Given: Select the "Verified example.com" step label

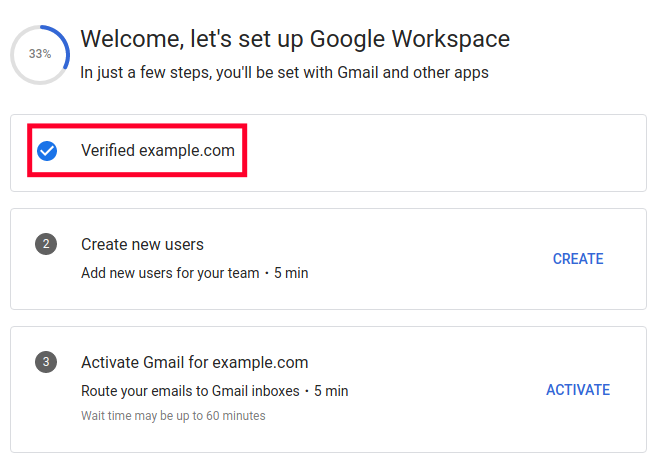Looking at the screenshot, I should tap(157, 151).
